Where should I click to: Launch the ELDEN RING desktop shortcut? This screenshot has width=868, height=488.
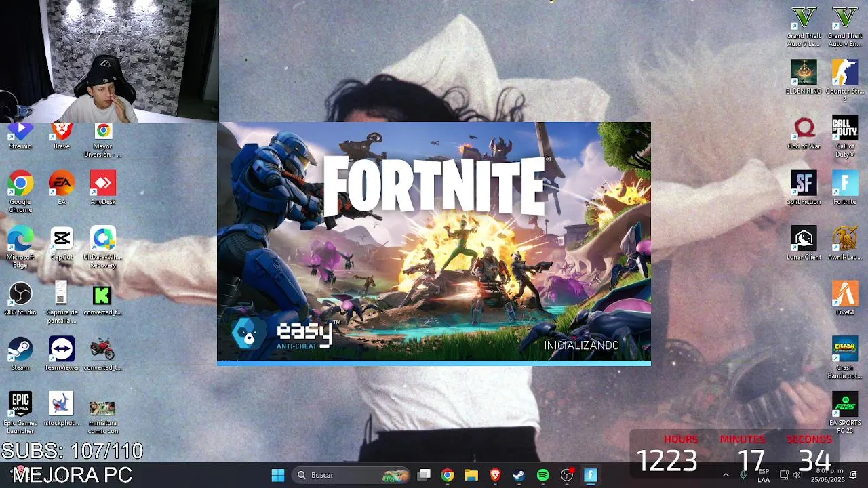(x=804, y=77)
